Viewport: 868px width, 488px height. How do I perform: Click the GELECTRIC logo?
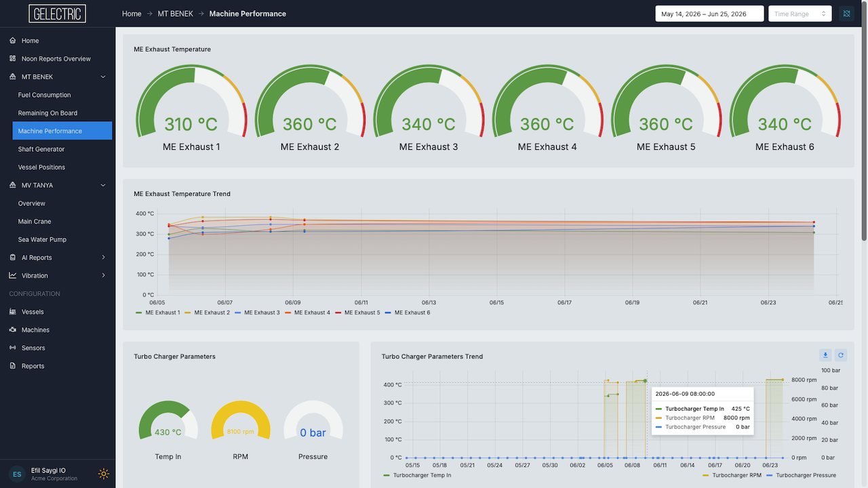[x=58, y=14]
